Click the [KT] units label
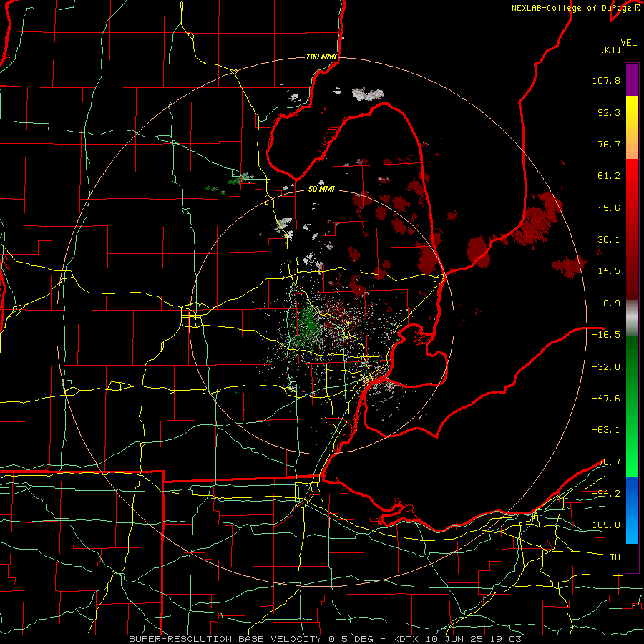Screen dimensions: 644x644 point(610,49)
